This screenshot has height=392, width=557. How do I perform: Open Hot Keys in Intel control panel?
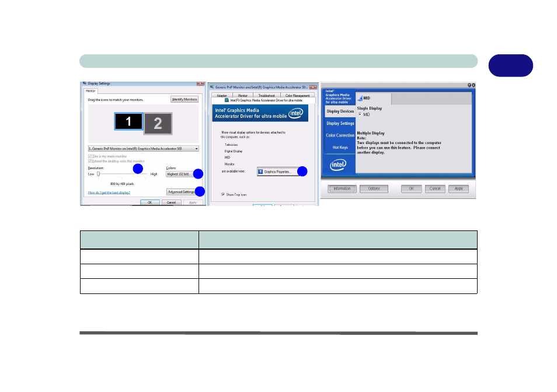click(x=340, y=147)
